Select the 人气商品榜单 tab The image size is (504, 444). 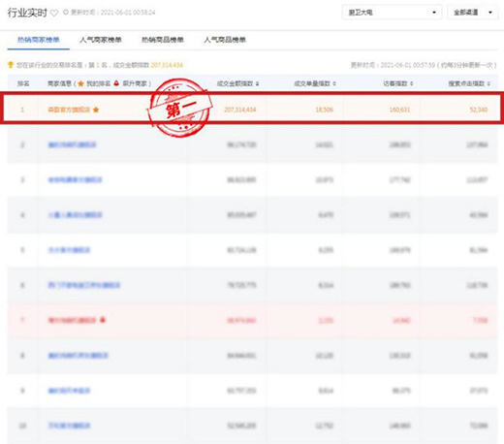(x=225, y=40)
